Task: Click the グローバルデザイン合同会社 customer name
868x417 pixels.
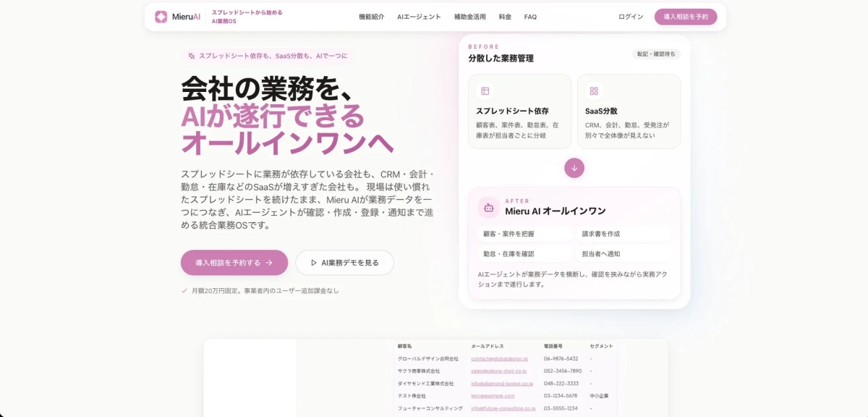Action: (x=428, y=358)
